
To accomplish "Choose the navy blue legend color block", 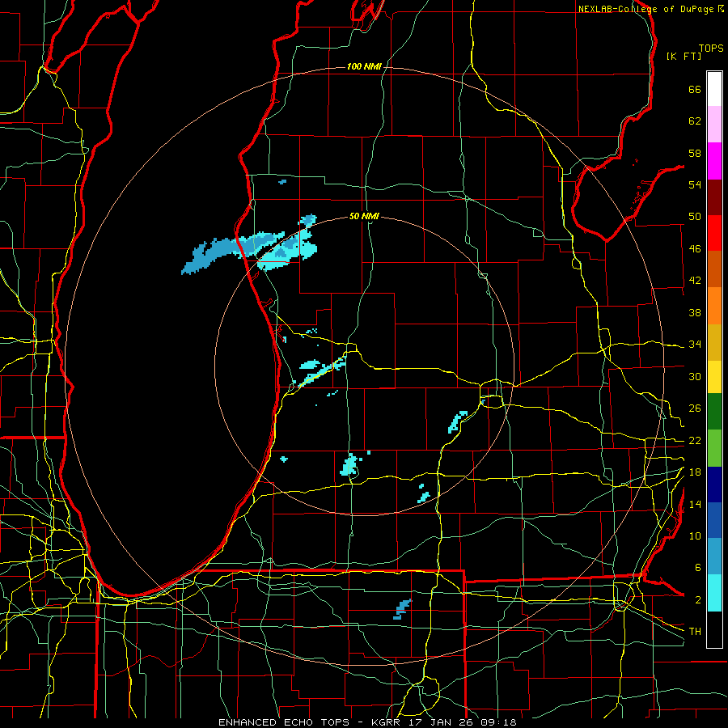I will pyautogui.click(x=714, y=485).
